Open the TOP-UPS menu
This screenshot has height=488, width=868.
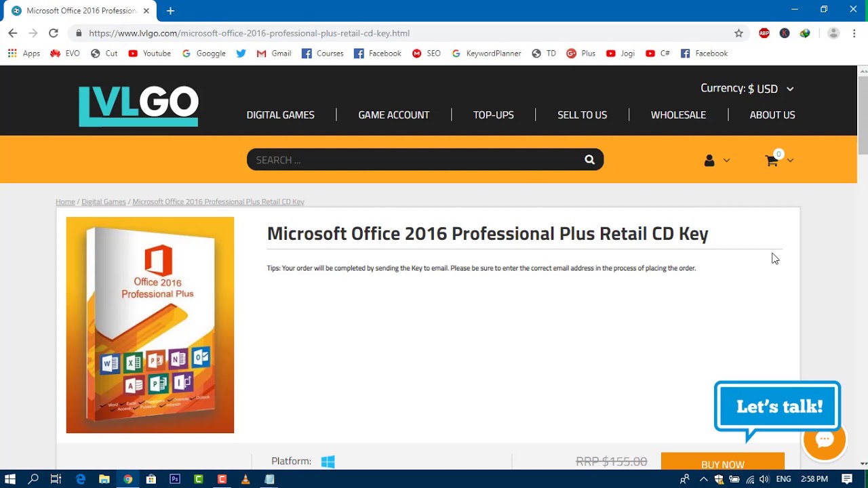pos(494,115)
